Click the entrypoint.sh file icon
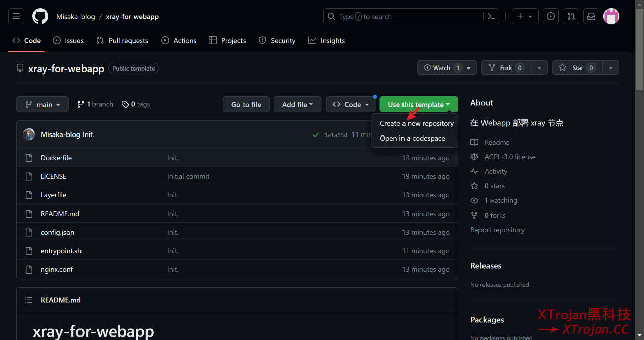644x340 pixels. pos(29,251)
